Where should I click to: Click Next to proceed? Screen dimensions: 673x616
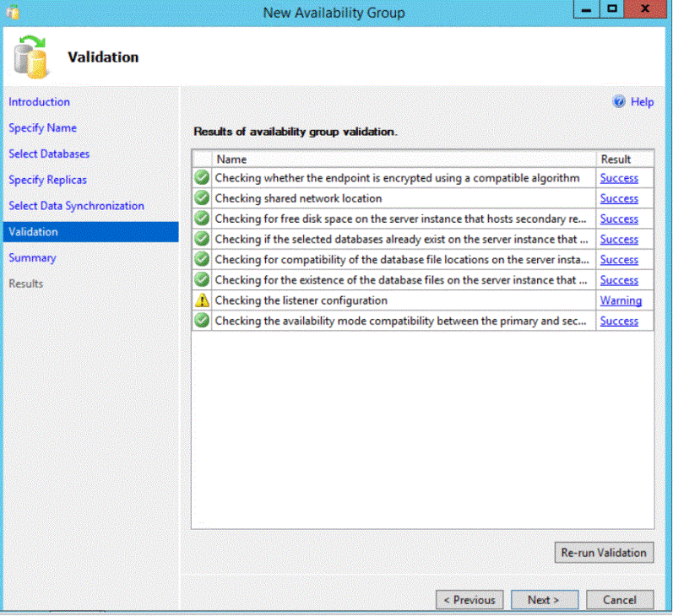(544, 600)
